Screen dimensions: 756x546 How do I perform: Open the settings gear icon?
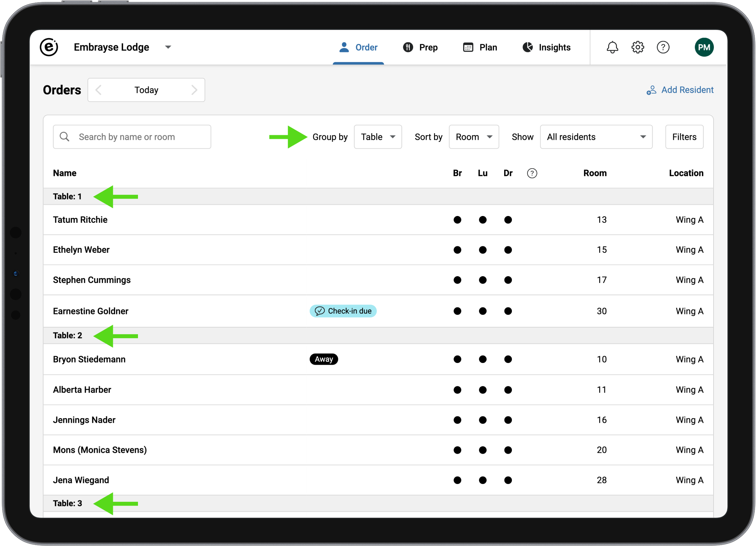pos(637,47)
